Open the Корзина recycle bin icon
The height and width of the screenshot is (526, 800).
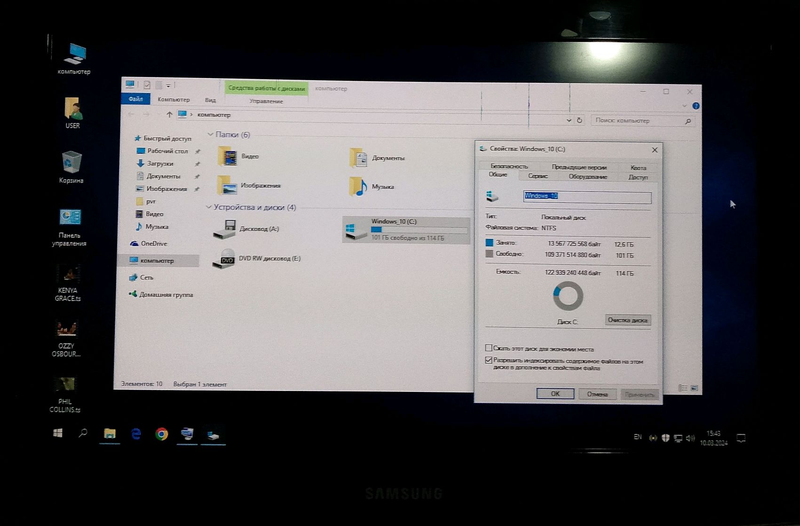[71, 167]
